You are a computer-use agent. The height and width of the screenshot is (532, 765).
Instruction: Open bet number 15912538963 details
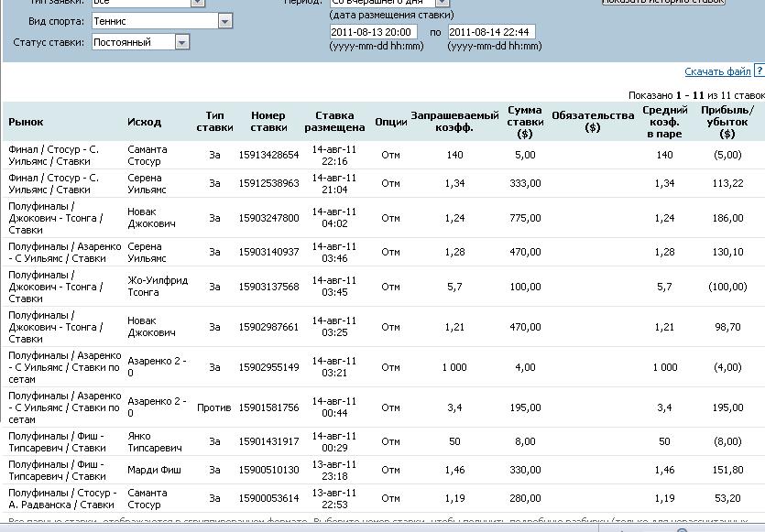268,183
